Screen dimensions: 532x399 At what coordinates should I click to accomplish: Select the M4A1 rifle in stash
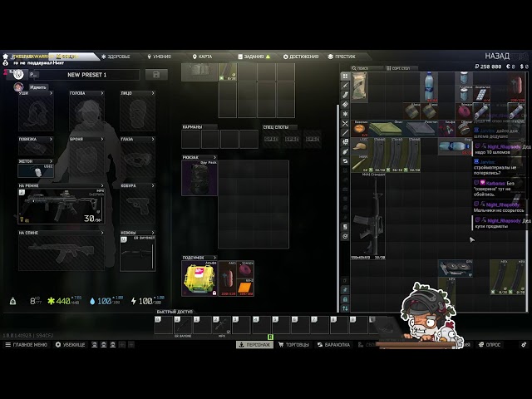[367, 216]
